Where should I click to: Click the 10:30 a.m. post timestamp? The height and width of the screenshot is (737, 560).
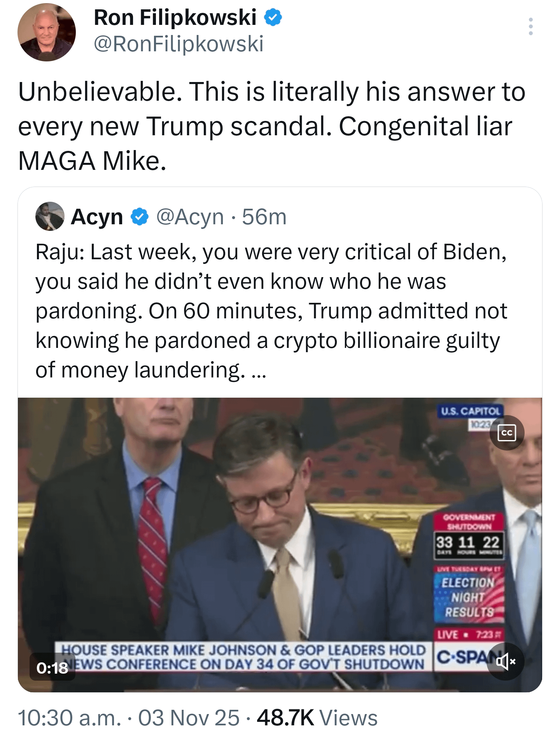tap(70, 718)
